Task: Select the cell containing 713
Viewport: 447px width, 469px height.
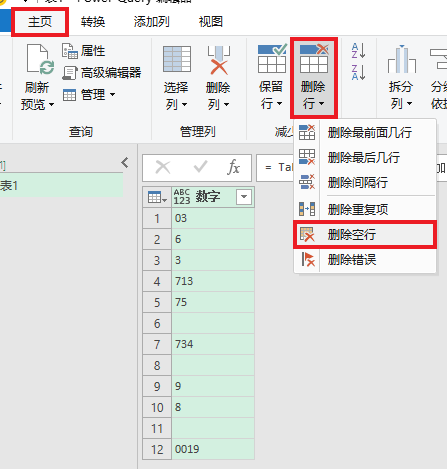Action: 213,281
